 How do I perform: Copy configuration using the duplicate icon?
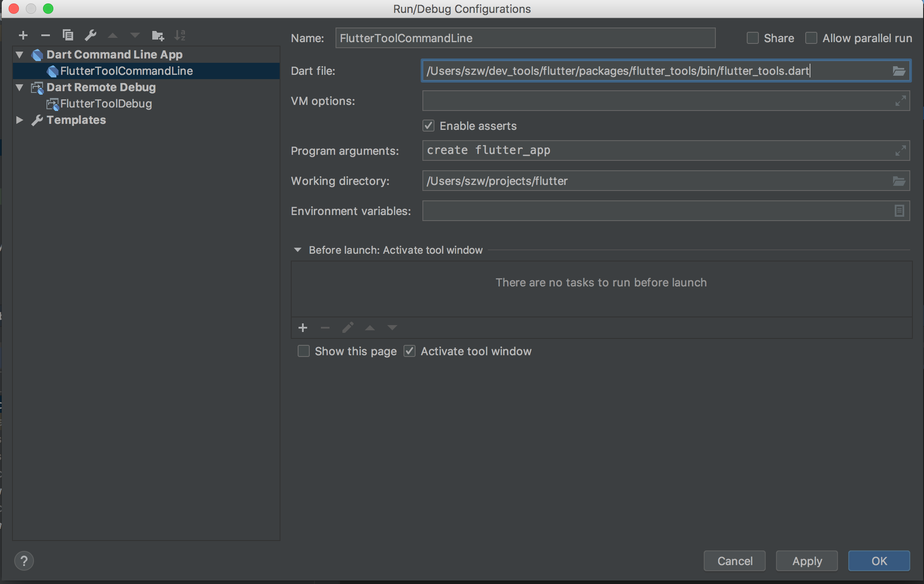tap(68, 35)
